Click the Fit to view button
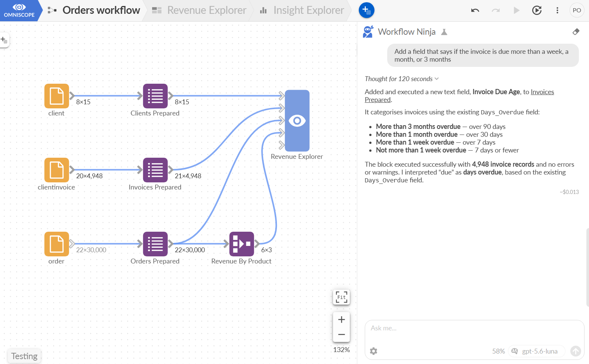This screenshot has height=364, width=589. click(x=341, y=297)
